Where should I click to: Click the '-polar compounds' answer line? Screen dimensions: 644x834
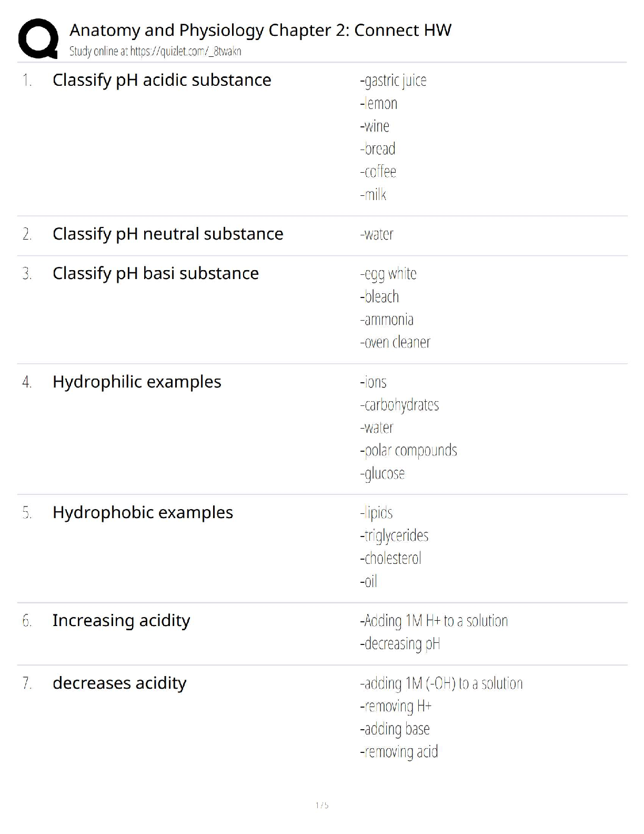click(408, 451)
